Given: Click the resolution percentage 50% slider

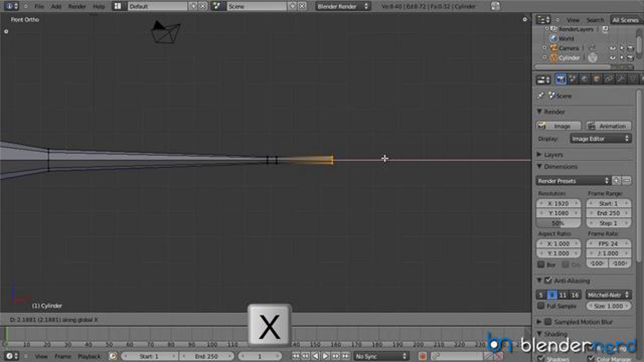Looking at the screenshot, I should (558, 223).
